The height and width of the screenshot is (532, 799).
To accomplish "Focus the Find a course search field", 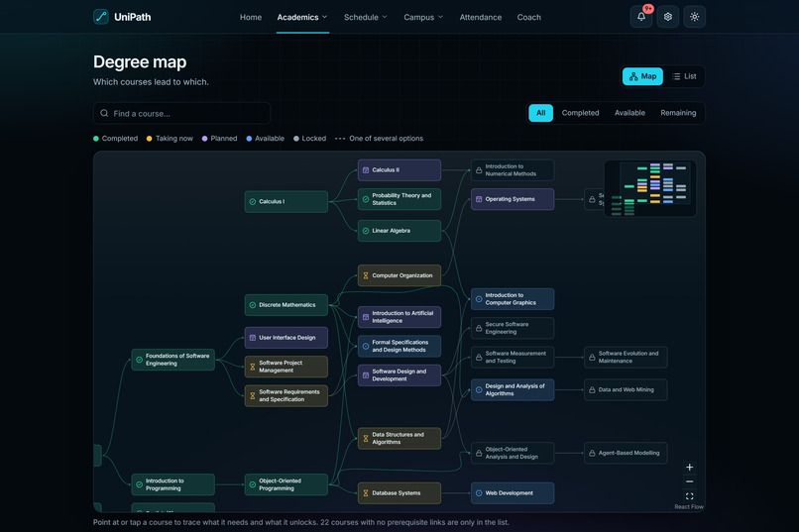I will coord(181,113).
